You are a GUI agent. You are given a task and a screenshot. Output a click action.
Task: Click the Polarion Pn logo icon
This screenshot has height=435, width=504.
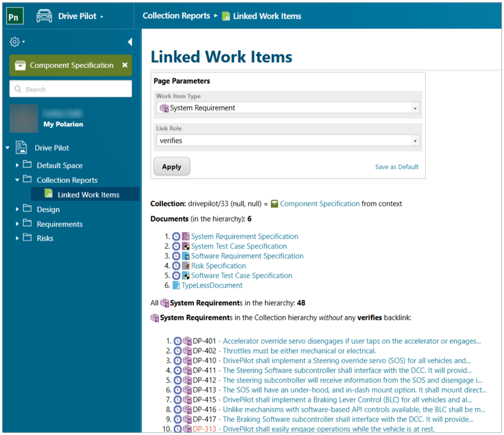pos(15,16)
